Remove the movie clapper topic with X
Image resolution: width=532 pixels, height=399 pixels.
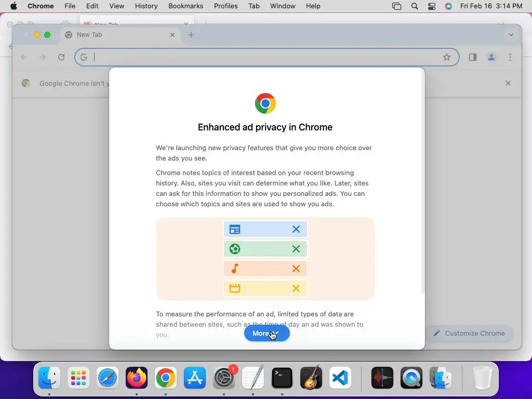(x=296, y=288)
